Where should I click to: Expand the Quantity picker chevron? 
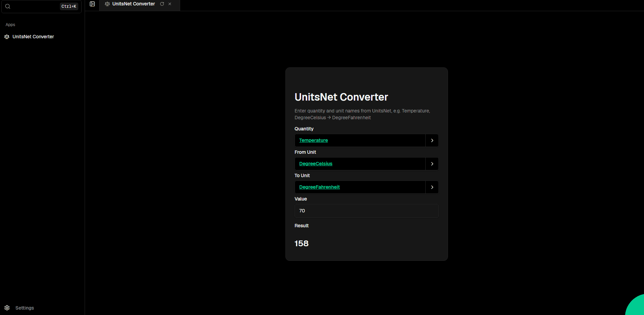(432, 140)
